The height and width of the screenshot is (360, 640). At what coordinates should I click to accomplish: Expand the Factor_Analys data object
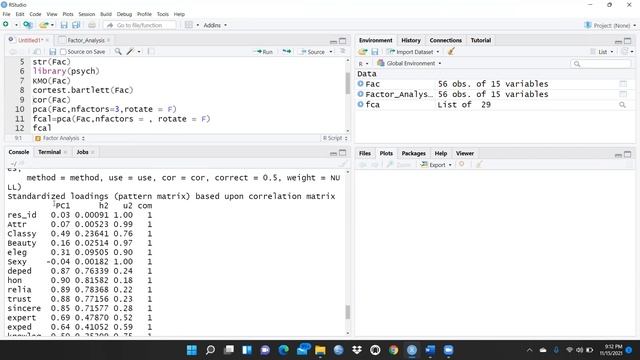360,94
